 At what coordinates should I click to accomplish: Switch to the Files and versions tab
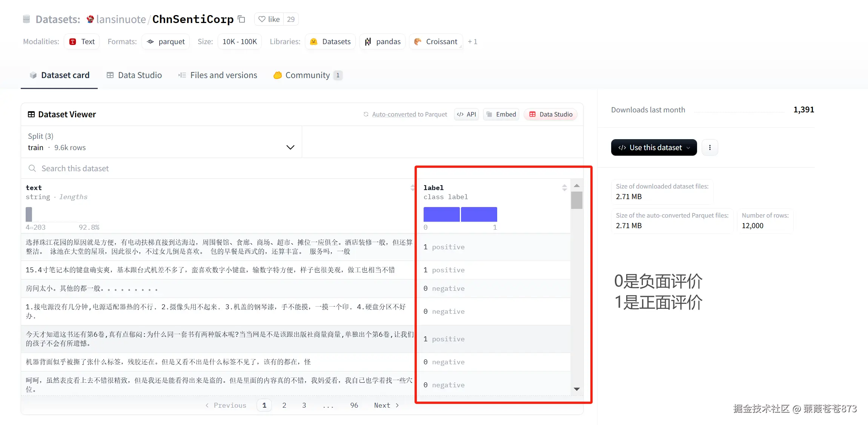218,75
